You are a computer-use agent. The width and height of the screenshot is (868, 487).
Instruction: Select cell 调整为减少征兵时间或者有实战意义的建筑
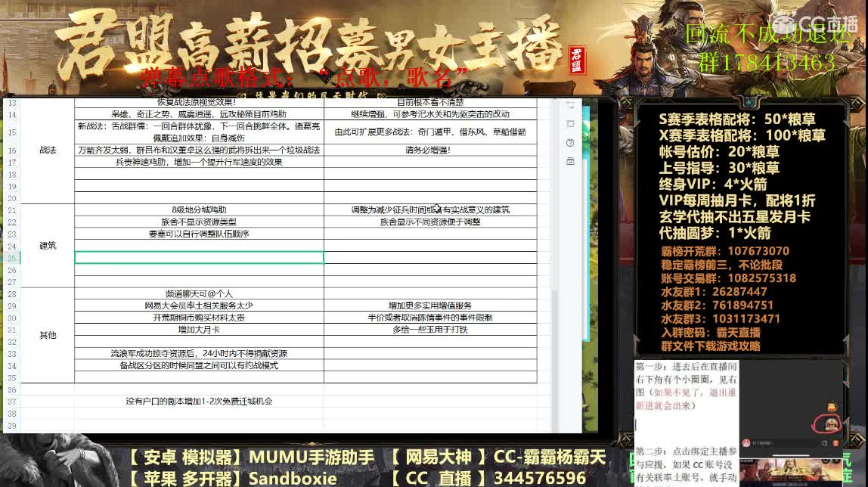(430, 209)
